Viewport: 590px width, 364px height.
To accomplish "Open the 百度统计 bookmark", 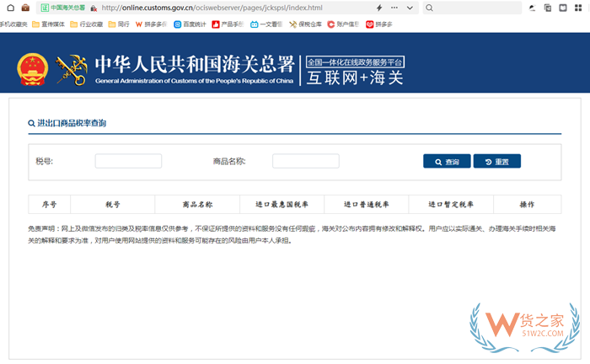I will (190, 24).
